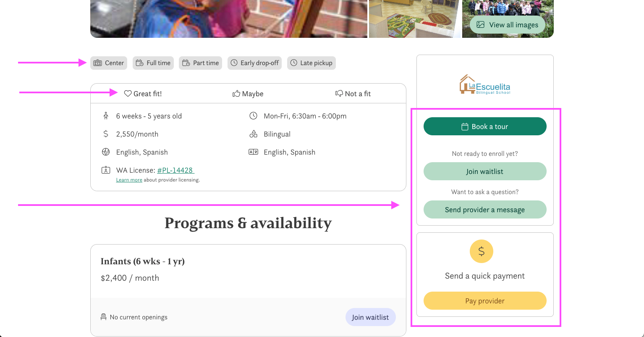Click the building icon on the Center tag
The image size is (644, 337).
point(98,63)
